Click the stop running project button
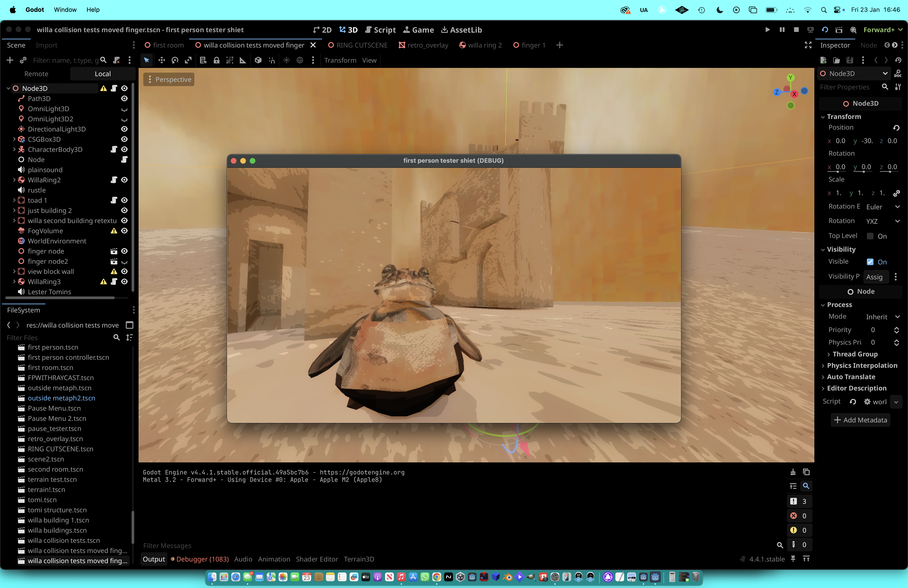Screen dimensions: 908x588 coord(796,30)
